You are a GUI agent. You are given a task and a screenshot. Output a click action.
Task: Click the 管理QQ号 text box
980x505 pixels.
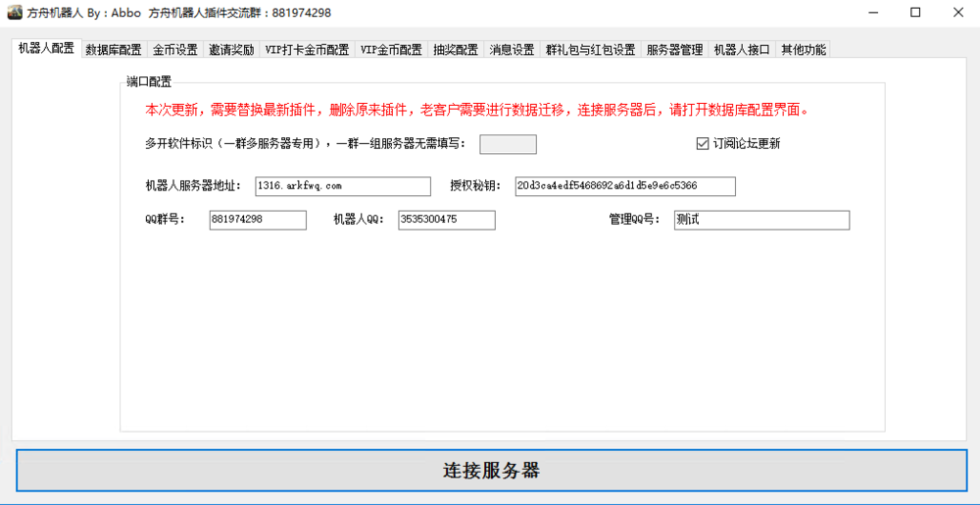(760, 221)
